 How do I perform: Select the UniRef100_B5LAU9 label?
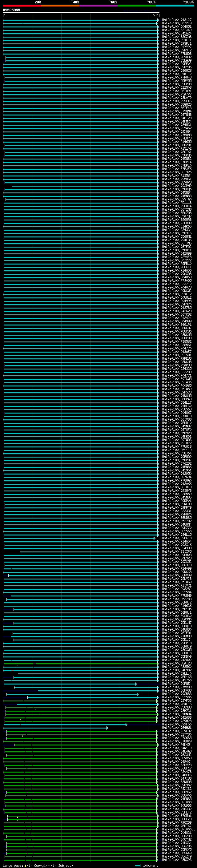(177, 60)
